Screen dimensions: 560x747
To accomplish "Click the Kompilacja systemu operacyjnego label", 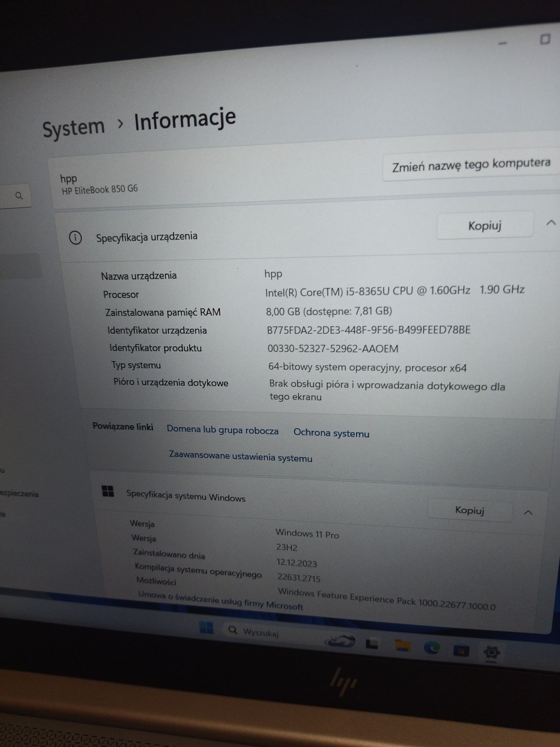I will 198,570.
